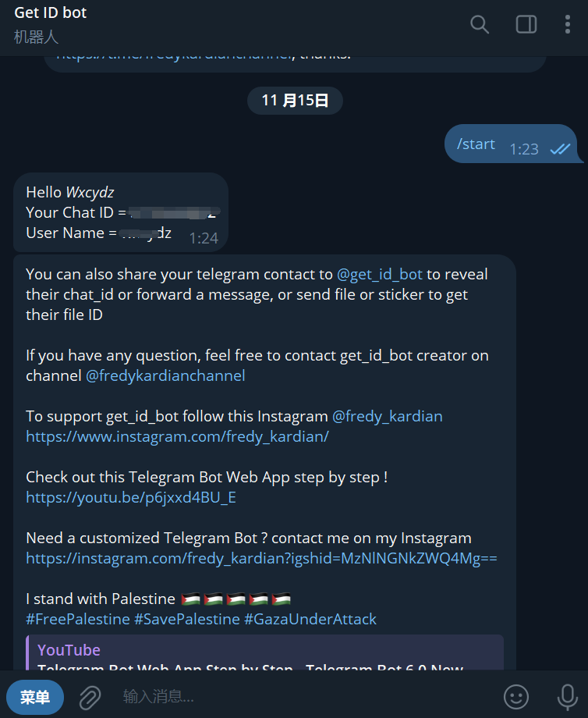588x718 pixels.
Task: Click the microphone voice message icon
Action: click(x=568, y=697)
